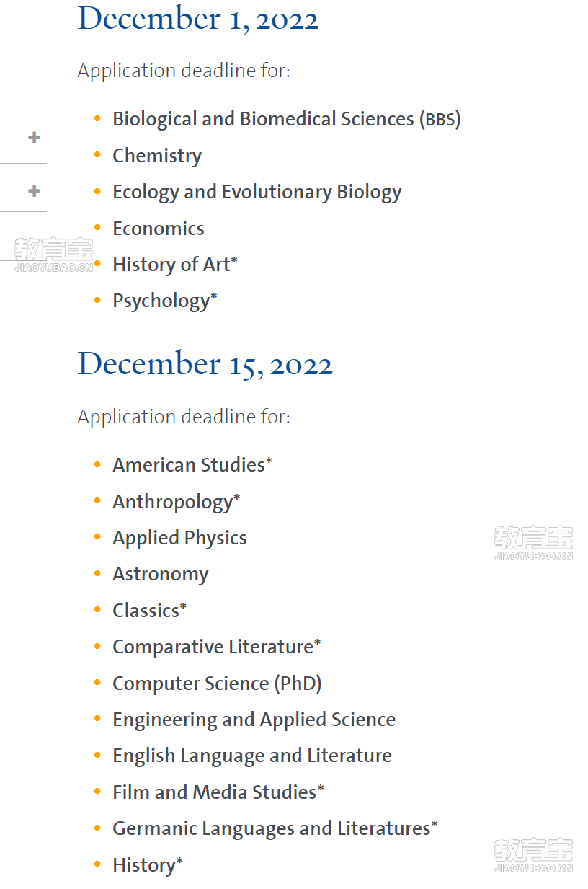Viewport: 588px width, 889px height.
Task: Open the History of Art link
Action: [x=174, y=265]
